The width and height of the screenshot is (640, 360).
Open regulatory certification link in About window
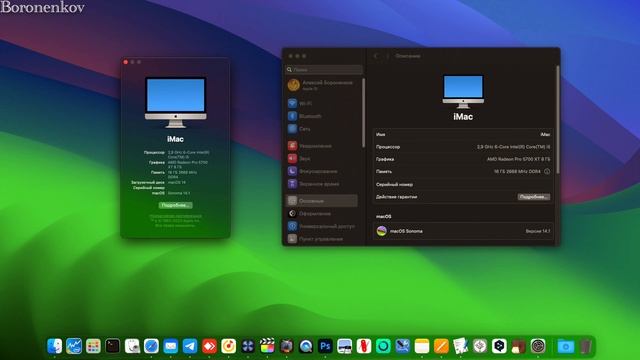pos(176,216)
